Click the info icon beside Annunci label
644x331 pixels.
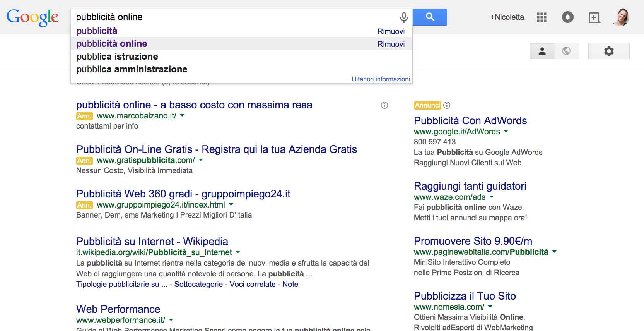click(447, 105)
